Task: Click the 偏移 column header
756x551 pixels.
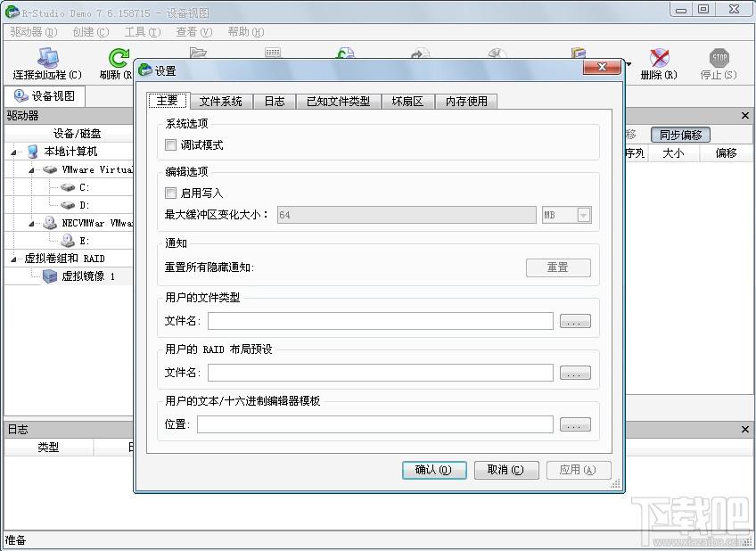Action: (726, 153)
